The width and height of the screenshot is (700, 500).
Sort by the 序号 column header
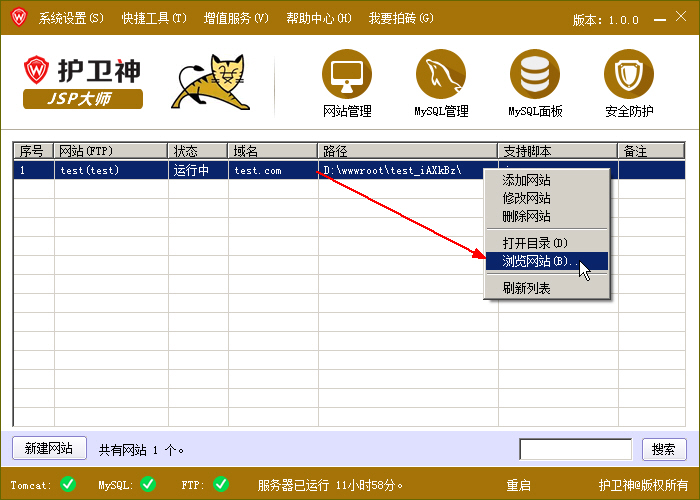(33, 151)
